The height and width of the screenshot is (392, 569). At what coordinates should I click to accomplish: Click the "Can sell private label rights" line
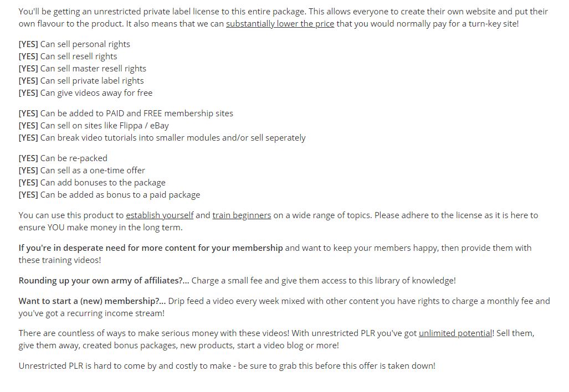pos(81,81)
